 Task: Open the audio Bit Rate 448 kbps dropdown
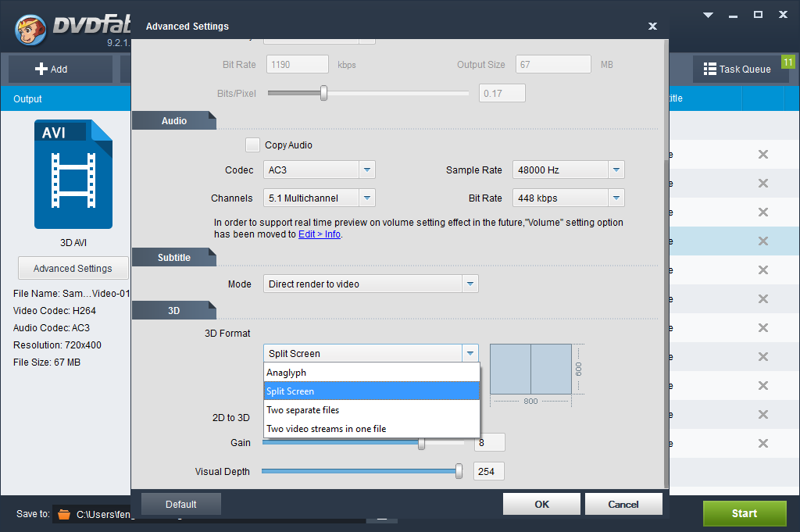coord(569,198)
